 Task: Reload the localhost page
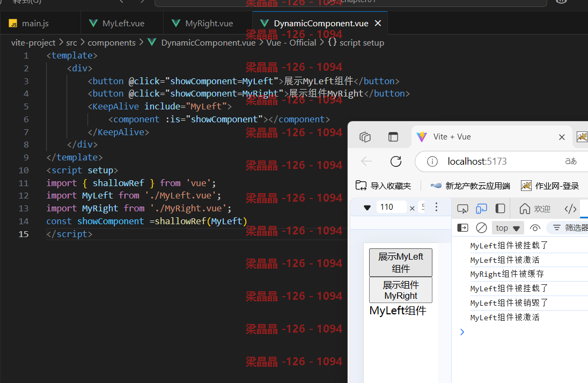[396, 161]
